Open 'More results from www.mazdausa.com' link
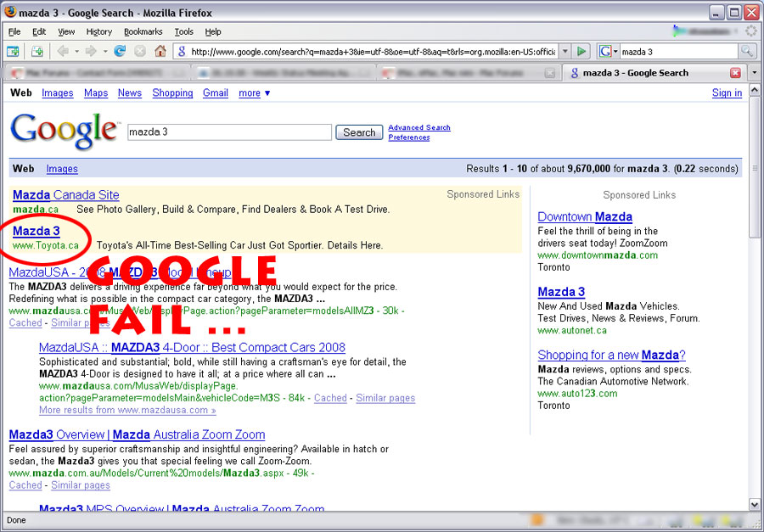This screenshot has height=532, width=764. pos(127,410)
